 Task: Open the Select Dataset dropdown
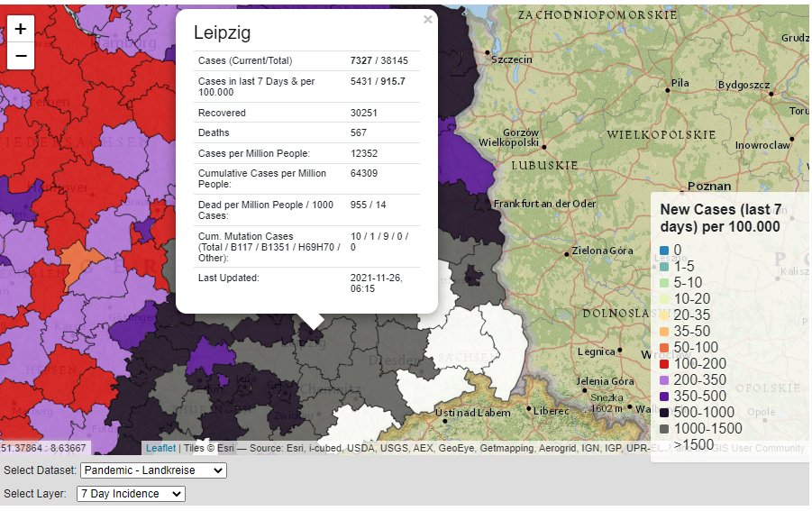(153, 470)
